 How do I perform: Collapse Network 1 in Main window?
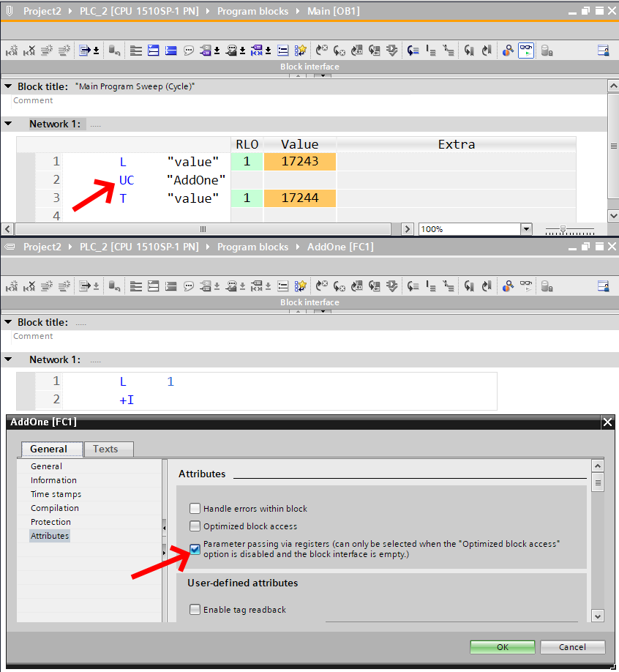[x=8, y=124]
